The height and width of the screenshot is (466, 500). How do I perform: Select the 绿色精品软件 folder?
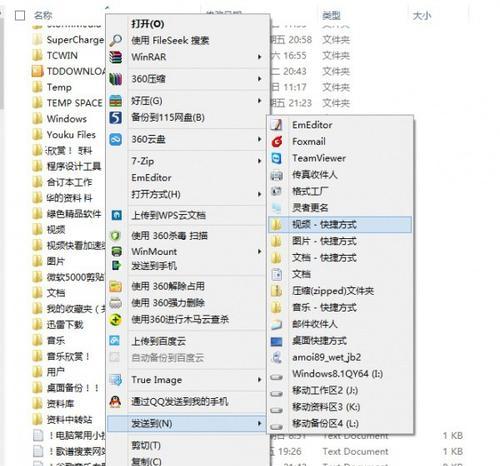[x=74, y=214]
